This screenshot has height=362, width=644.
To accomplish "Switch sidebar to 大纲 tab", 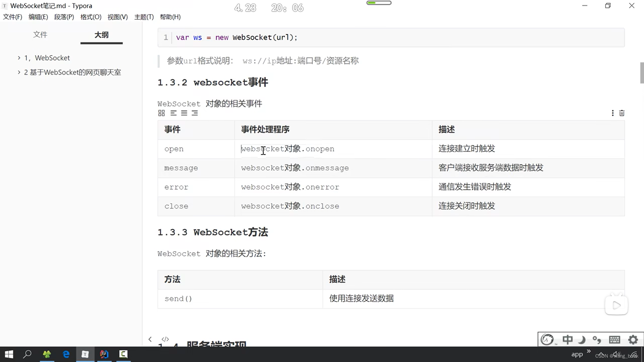I will [x=101, y=35].
